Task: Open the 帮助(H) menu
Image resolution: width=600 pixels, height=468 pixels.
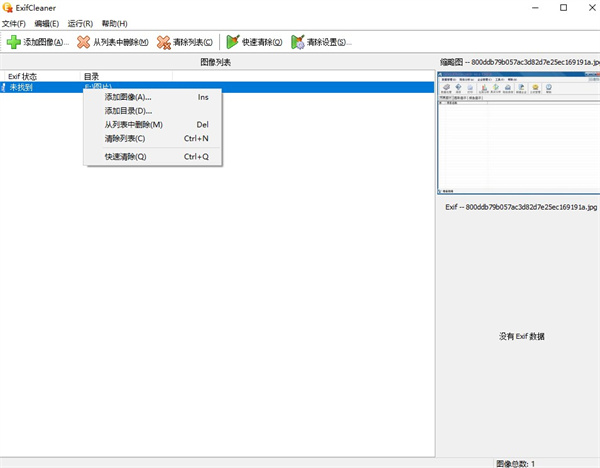Action: pyautogui.click(x=114, y=23)
